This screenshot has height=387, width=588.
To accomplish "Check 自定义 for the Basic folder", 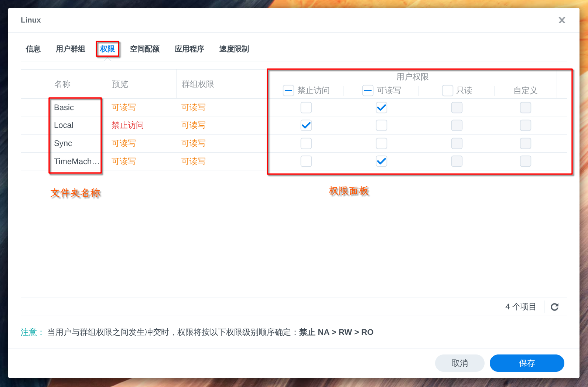I will 526,108.
